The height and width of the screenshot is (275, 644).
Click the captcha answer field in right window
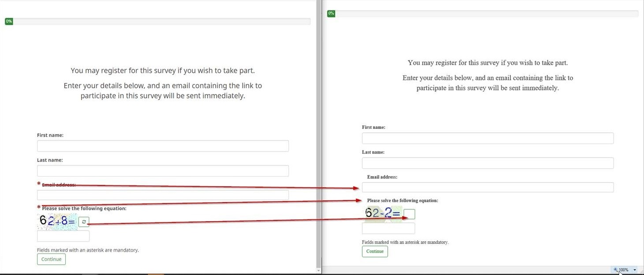coord(389,228)
